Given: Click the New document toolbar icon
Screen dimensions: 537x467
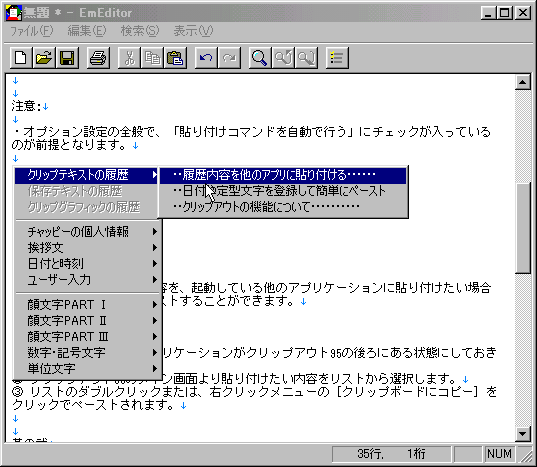Looking at the screenshot, I should [21, 58].
